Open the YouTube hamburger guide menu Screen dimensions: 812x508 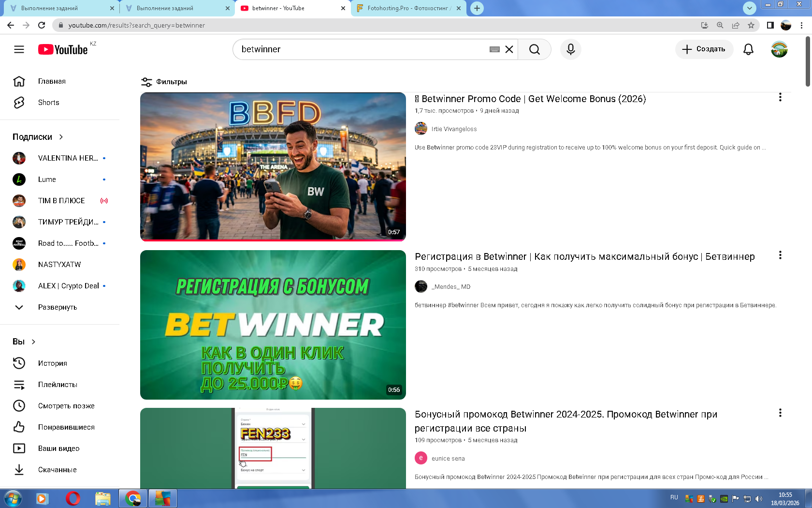19,49
